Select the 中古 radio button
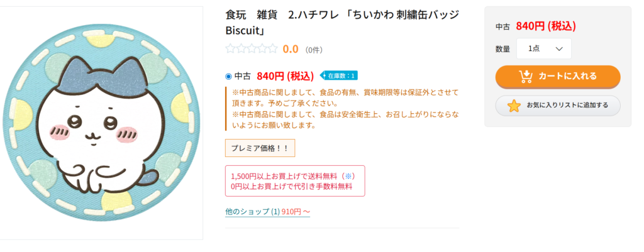 [x=228, y=77]
